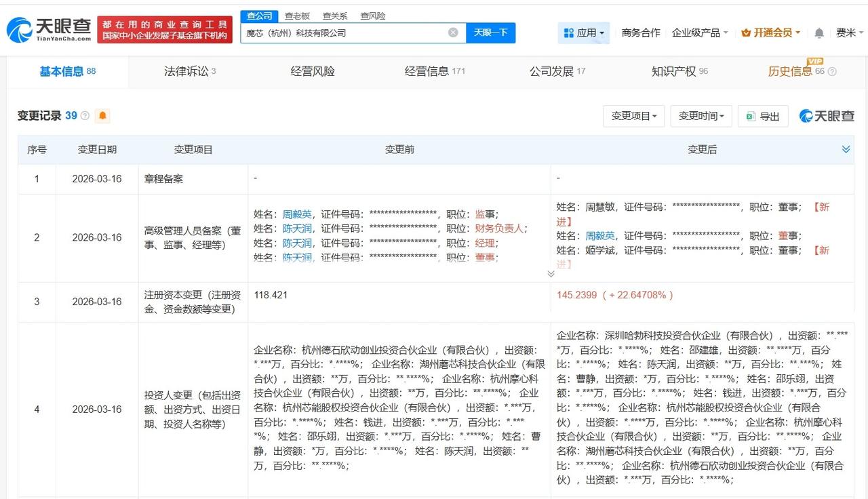The height and width of the screenshot is (499, 868).
Task: Click the notification bell in the top navigation
Action: [818, 32]
